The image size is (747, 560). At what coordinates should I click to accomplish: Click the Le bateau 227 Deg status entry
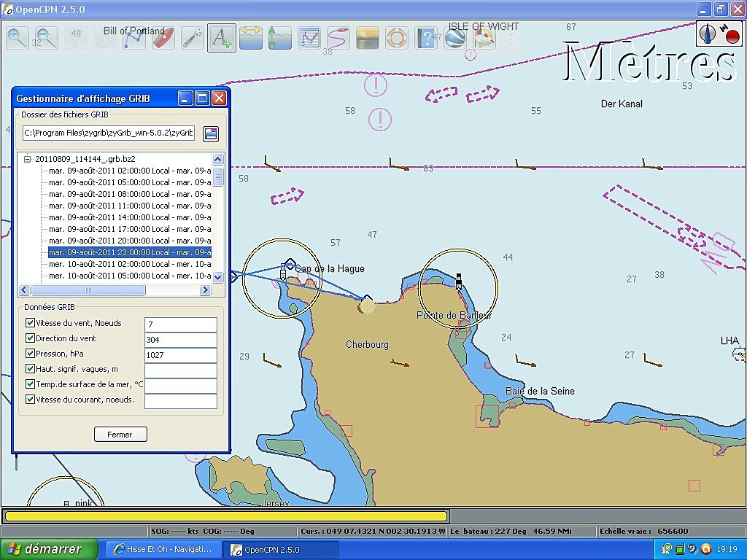coord(522,531)
